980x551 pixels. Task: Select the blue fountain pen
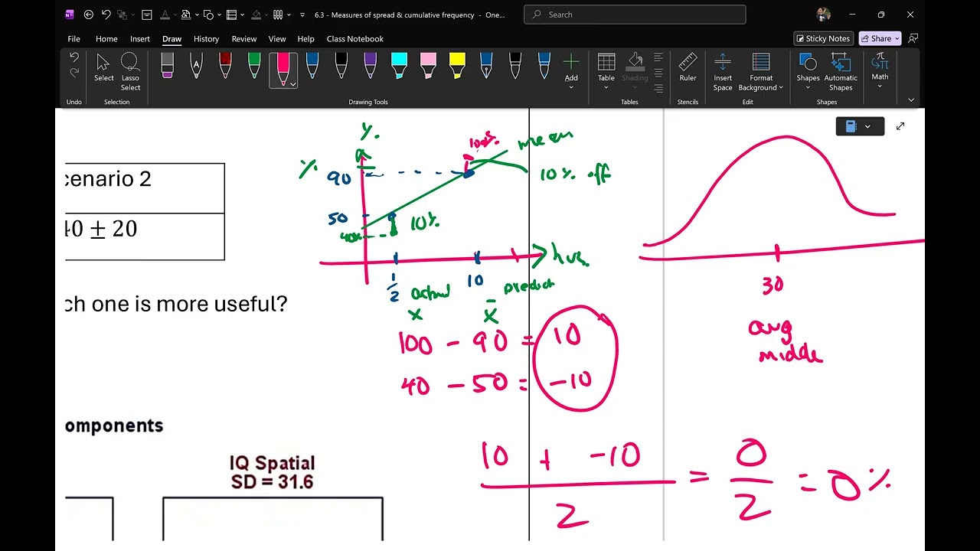[x=486, y=66]
